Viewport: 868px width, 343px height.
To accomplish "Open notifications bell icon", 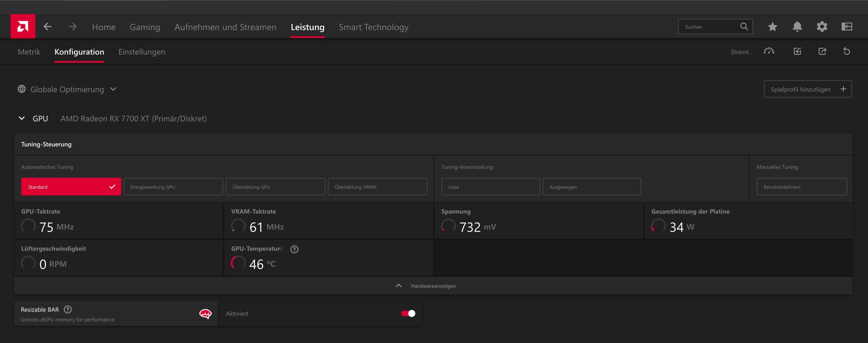I will (797, 27).
